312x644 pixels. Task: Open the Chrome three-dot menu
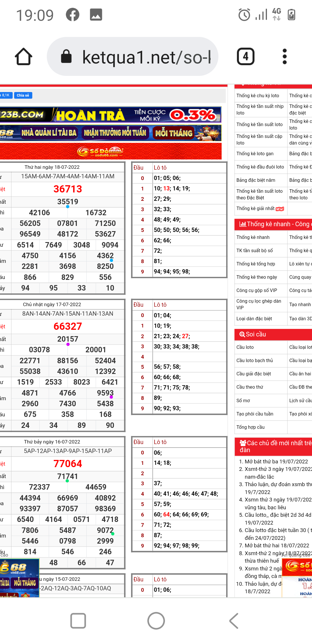click(285, 56)
